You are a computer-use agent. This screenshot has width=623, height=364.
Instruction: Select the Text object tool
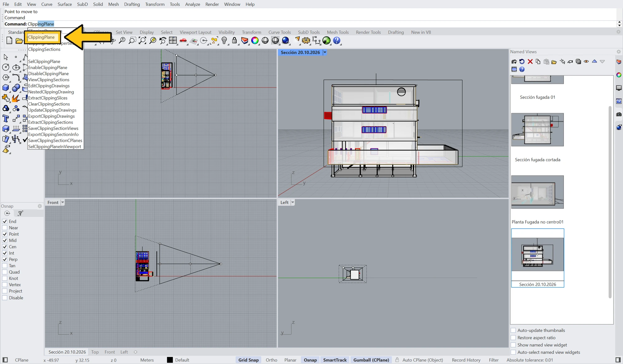click(x=6, y=118)
